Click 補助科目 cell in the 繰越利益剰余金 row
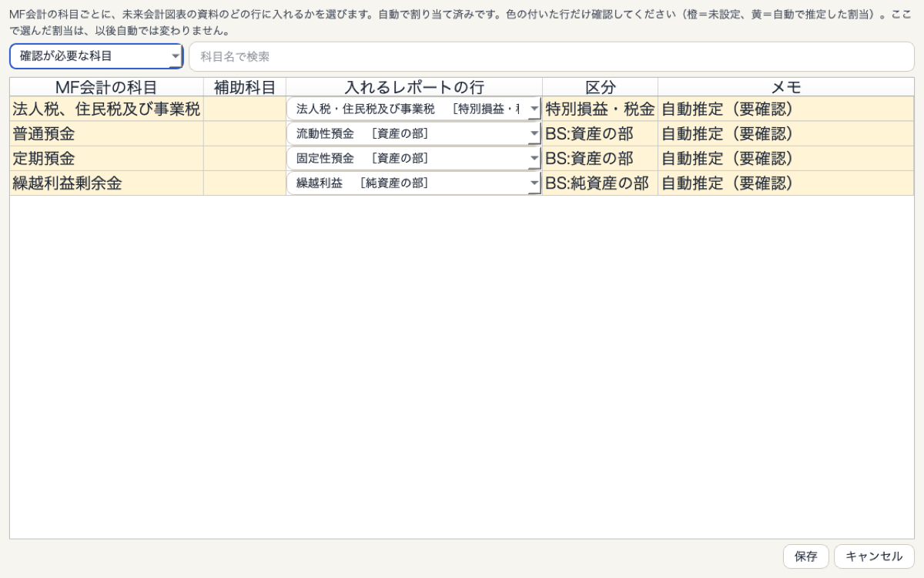Viewport: 924px width, 578px height. 245,183
